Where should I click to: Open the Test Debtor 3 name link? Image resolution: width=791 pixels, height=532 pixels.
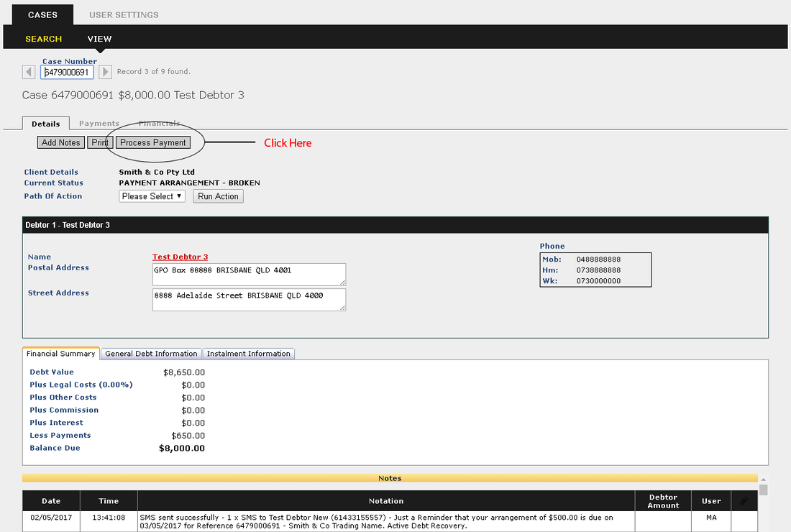180,257
